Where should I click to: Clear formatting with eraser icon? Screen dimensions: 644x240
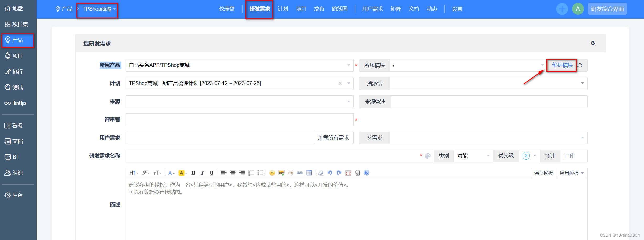[320, 173]
